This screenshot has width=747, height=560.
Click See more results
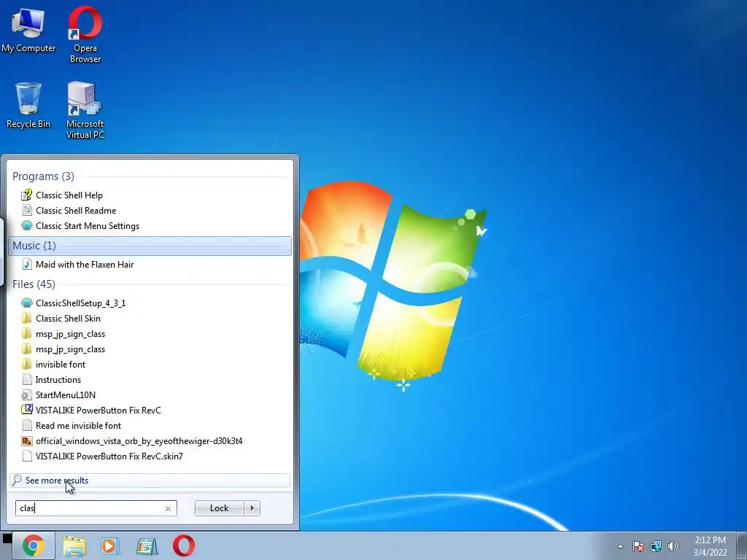[150, 481]
